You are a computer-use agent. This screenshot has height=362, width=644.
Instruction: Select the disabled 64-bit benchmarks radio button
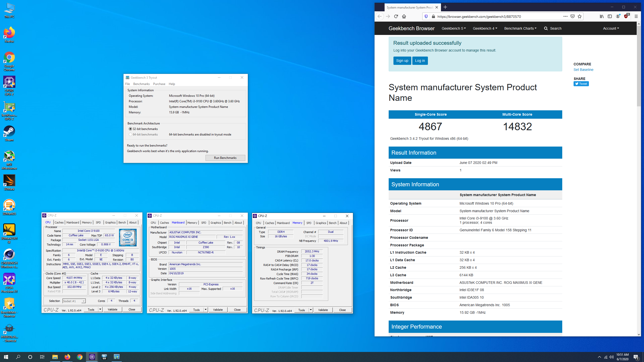[x=130, y=134]
